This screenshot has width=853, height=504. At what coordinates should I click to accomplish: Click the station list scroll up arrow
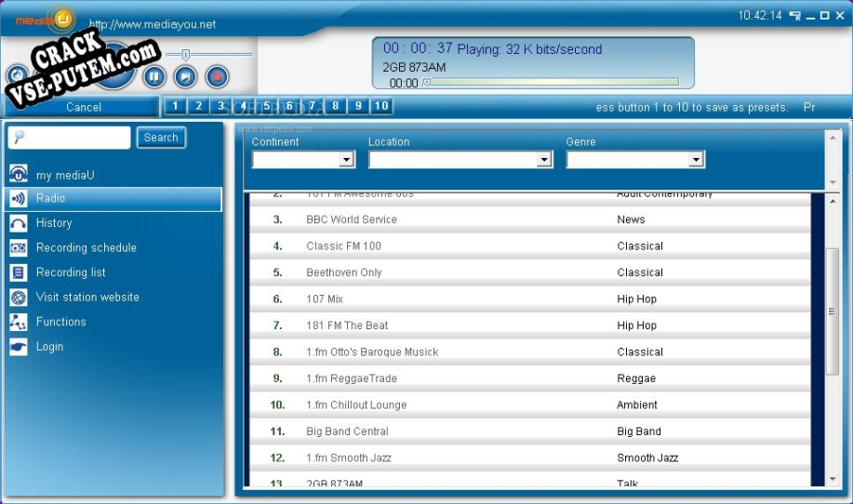pyautogui.click(x=833, y=201)
